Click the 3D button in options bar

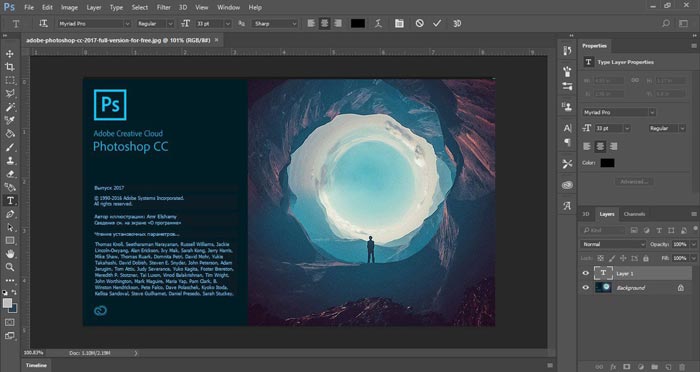click(457, 24)
